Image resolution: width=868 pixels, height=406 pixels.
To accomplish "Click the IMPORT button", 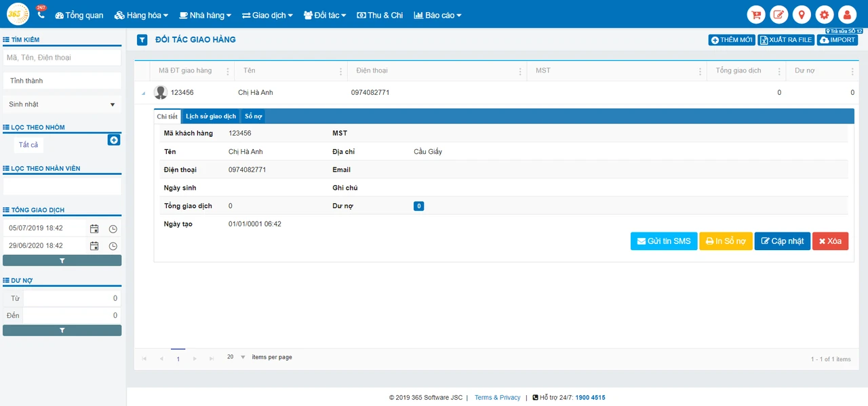I will pyautogui.click(x=837, y=40).
